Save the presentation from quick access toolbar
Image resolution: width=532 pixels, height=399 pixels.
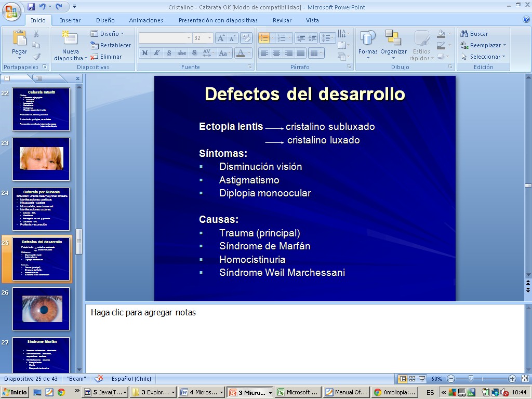pos(31,7)
